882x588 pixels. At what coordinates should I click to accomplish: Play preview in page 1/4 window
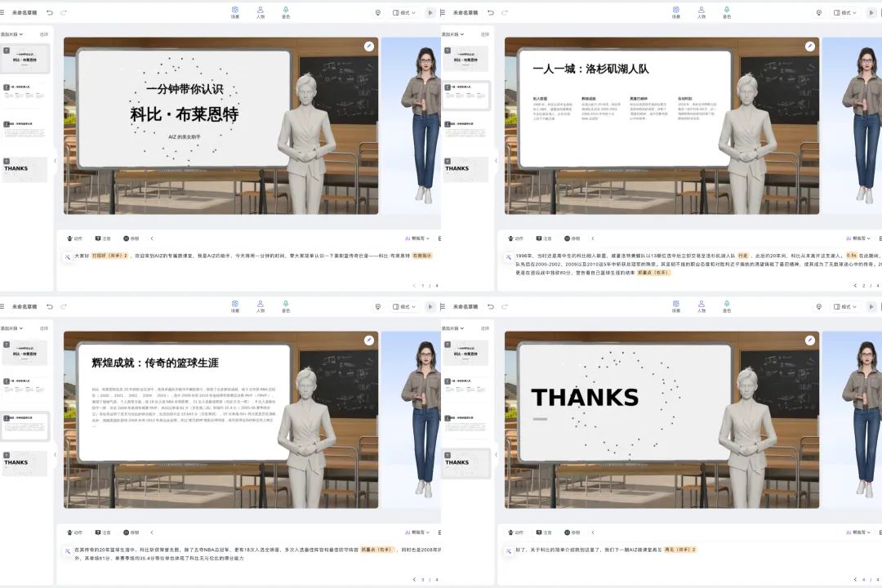pyautogui.click(x=430, y=12)
